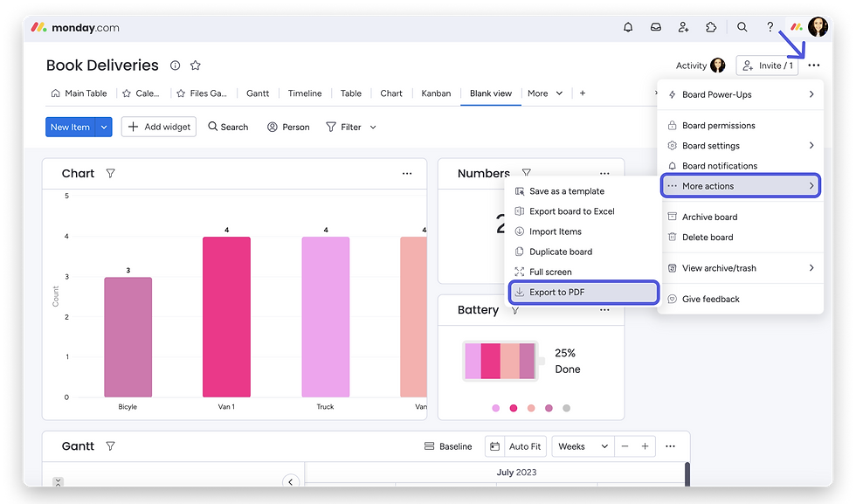Open the Gantt widget three-dot menu
This screenshot has height=504, width=856.
(671, 446)
